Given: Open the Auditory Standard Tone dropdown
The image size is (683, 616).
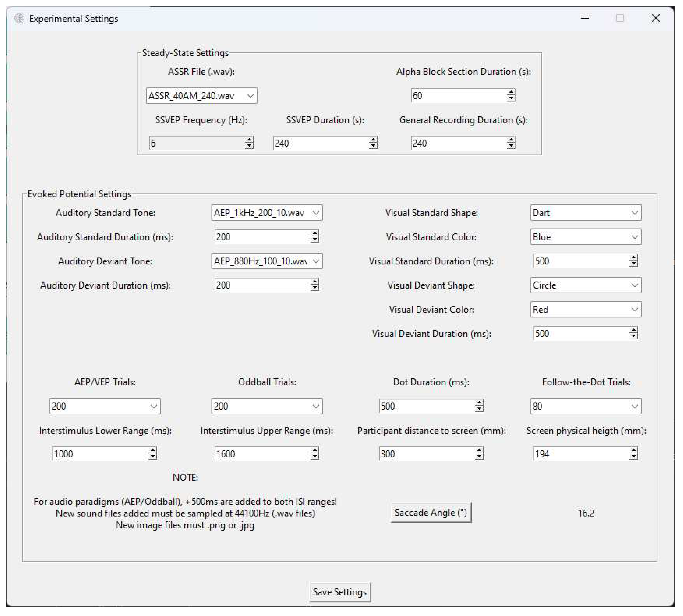Looking at the screenshot, I should click(x=316, y=213).
